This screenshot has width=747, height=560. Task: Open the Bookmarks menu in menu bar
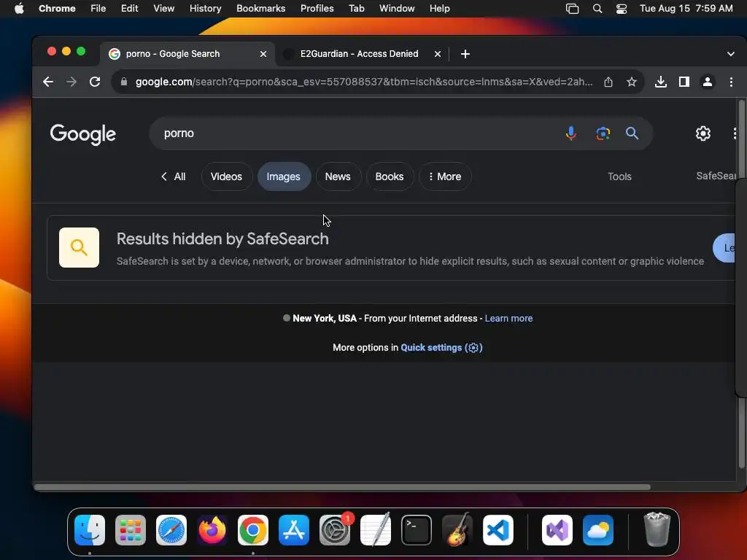[x=260, y=9]
